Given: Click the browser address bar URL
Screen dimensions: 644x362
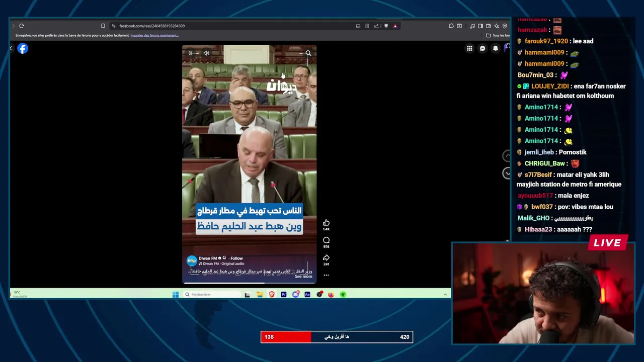Looking at the screenshot, I should coord(152,26).
